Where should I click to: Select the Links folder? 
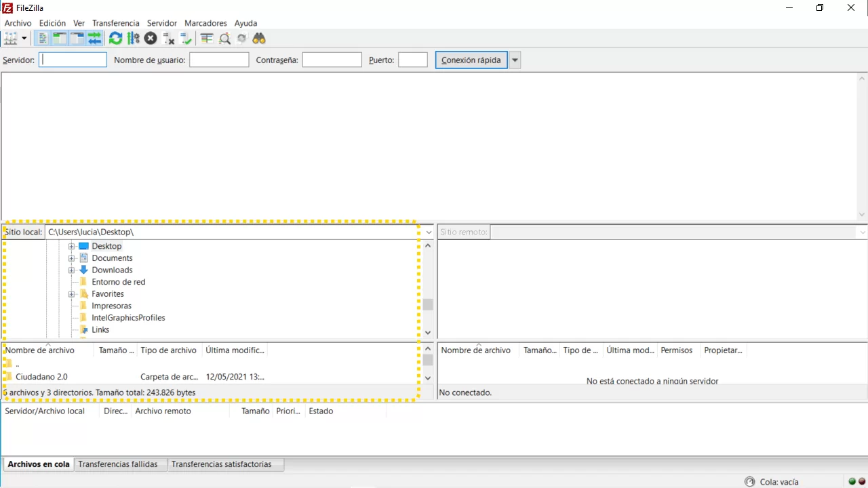(100, 329)
